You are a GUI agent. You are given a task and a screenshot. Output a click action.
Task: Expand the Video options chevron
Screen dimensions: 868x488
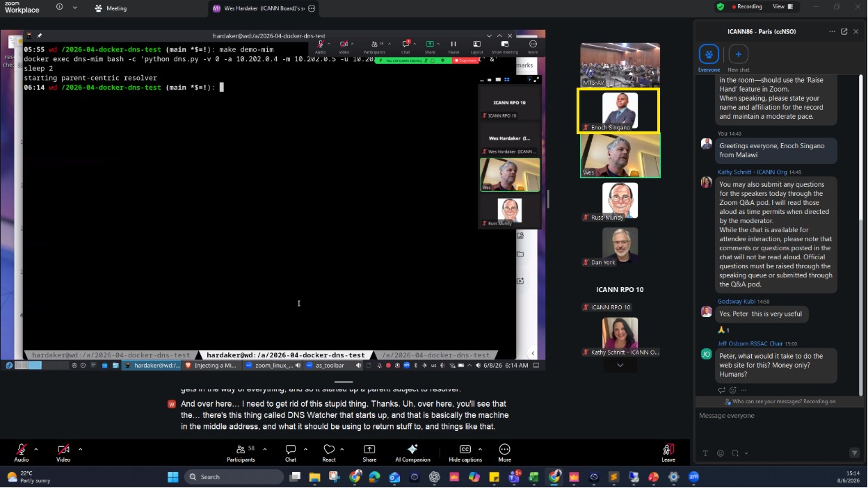[80, 449]
